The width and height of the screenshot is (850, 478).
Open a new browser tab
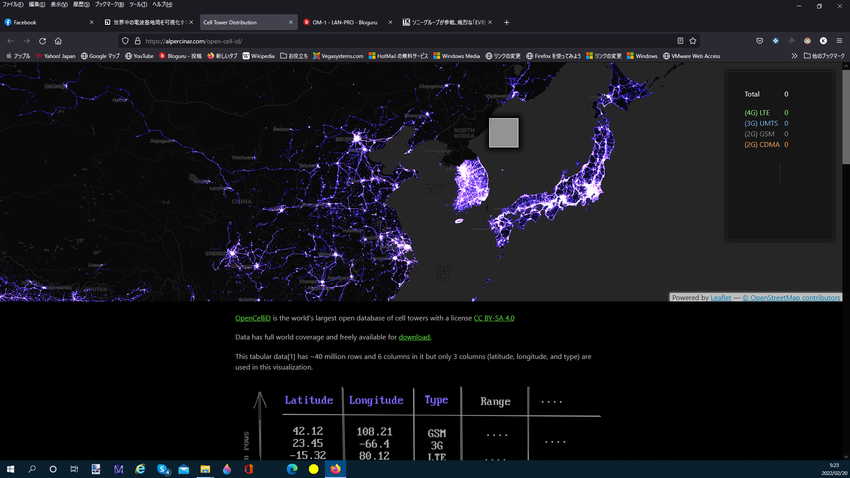pos(506,22)
